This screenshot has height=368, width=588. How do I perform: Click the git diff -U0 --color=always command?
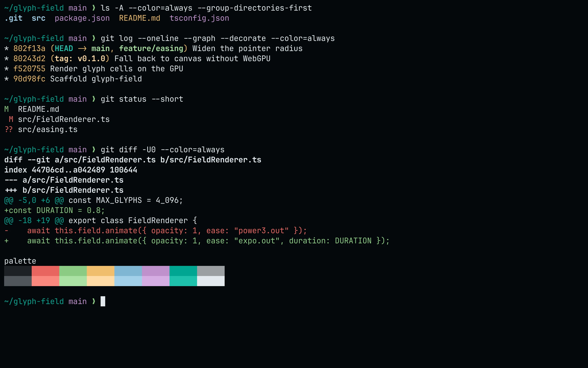[x=163, y=150]
